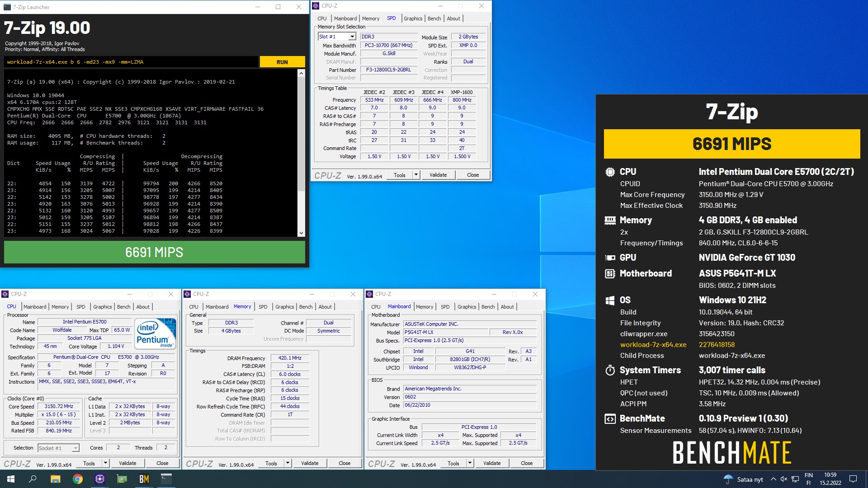Open SPD tab in CPU-Z Memory window
Screen dimensions: 868x488
[263, 307]
